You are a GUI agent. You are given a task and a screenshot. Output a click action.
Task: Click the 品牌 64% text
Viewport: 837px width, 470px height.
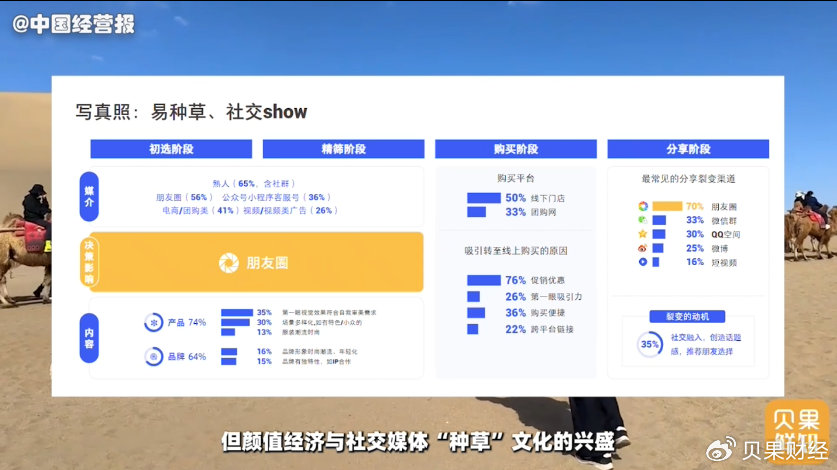187,356
